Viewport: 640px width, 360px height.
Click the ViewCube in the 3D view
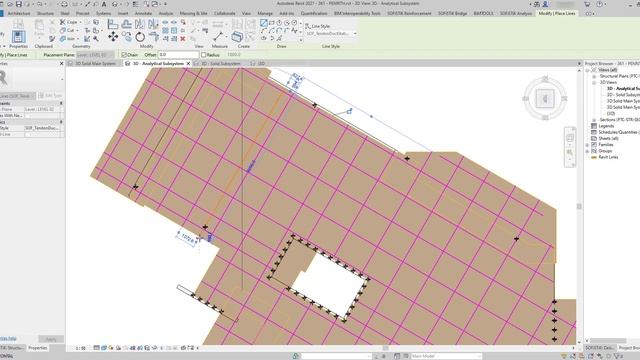pos(545,98)
